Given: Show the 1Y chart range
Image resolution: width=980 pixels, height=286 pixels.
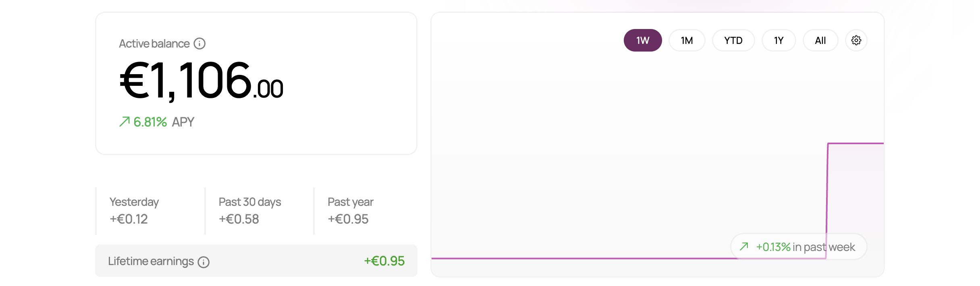Looking at the screenshot, I should (779, 40).
